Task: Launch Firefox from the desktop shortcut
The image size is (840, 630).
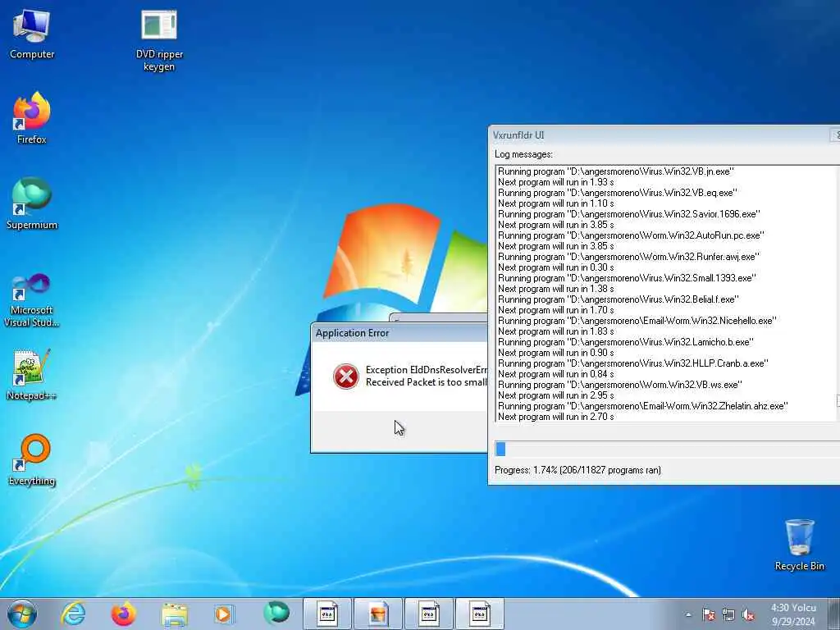Action: [x=32, y=118]
